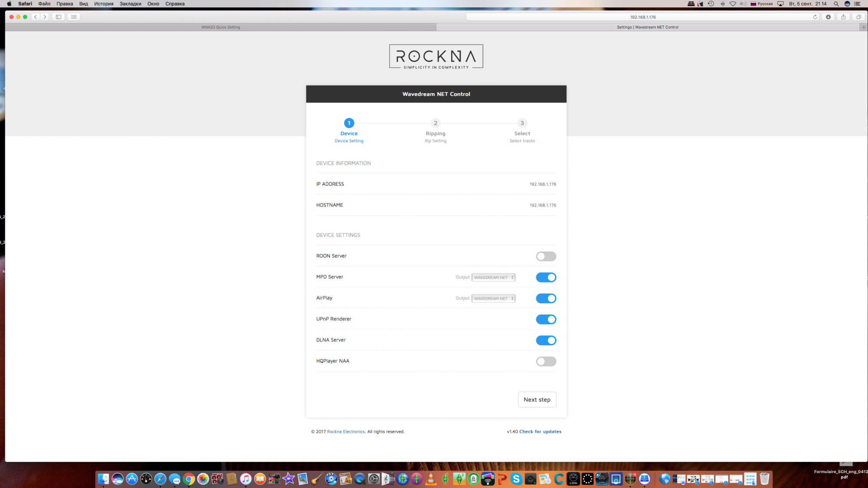Open System Preferences gear in Dock
Image resolution: width=868 pixels, height=488 pixels.
click(374, 479)
